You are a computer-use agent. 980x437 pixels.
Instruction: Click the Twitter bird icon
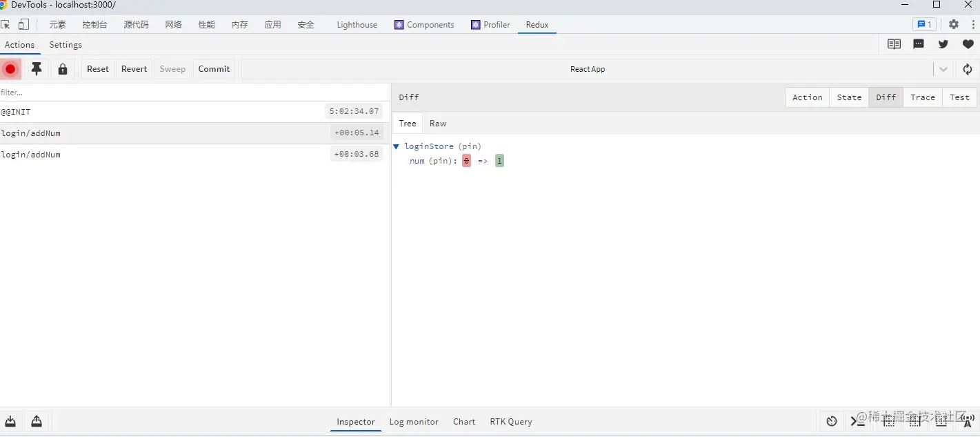(943, 44)
